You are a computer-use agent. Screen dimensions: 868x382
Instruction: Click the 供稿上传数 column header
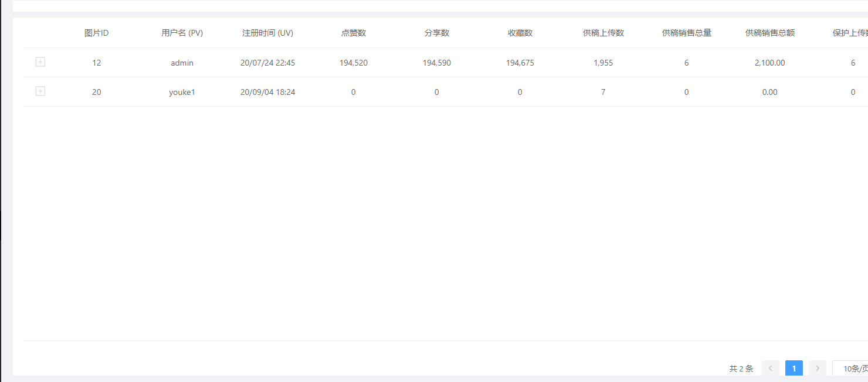[603, 33]
